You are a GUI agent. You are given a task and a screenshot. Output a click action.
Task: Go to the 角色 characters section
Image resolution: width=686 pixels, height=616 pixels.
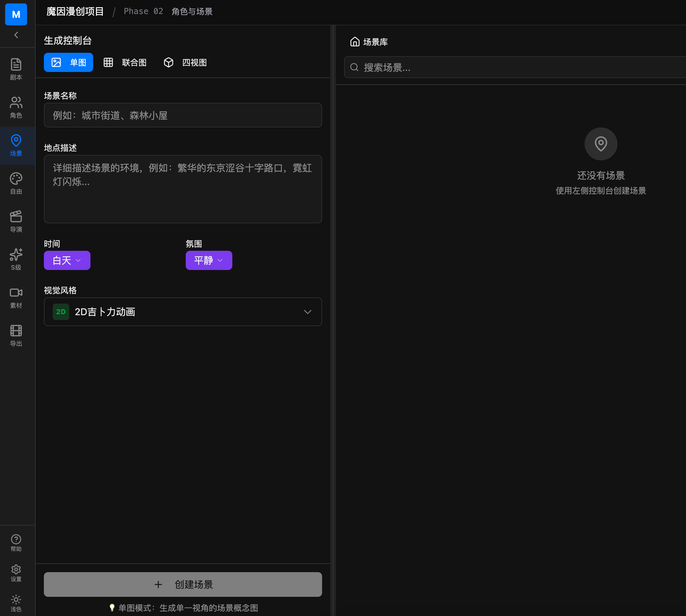pos(16,107)
